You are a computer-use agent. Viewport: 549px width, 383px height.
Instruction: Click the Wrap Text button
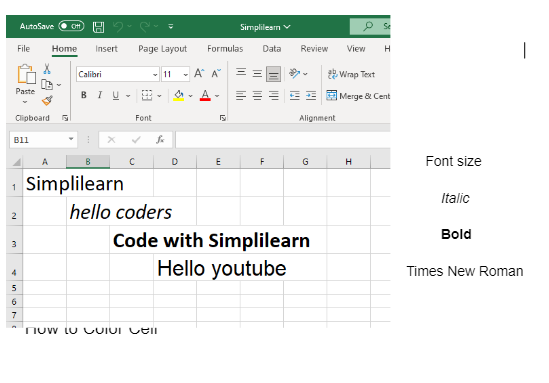[351, 74]
